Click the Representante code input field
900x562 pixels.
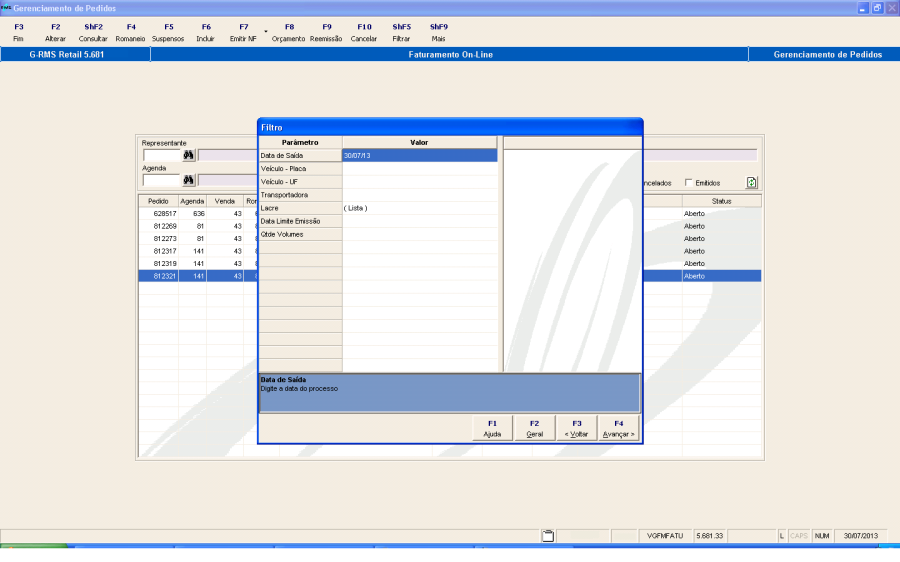[162, 155]
